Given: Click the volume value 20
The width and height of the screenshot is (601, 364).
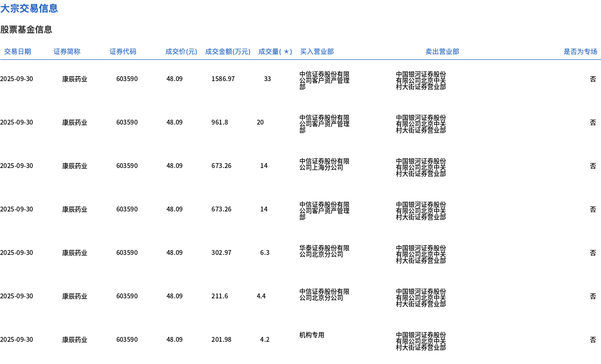Looking at the screenshot, I should [260, 122].
